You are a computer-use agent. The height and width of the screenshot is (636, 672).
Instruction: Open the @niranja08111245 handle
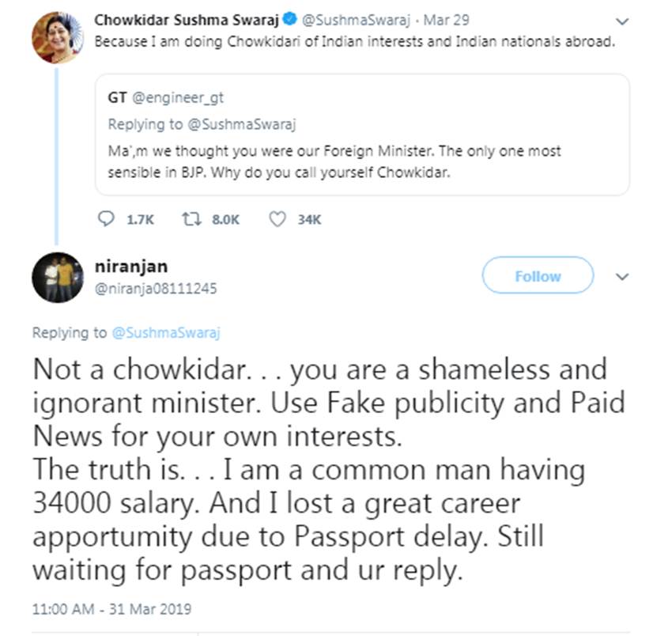[x=156, y=289]
